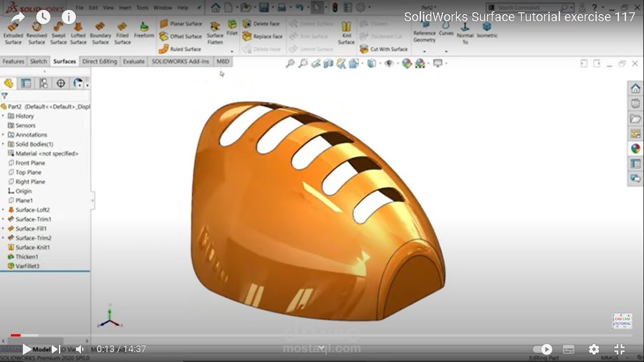
Task: Switch to the Evaluate tab
Action: 134,61
